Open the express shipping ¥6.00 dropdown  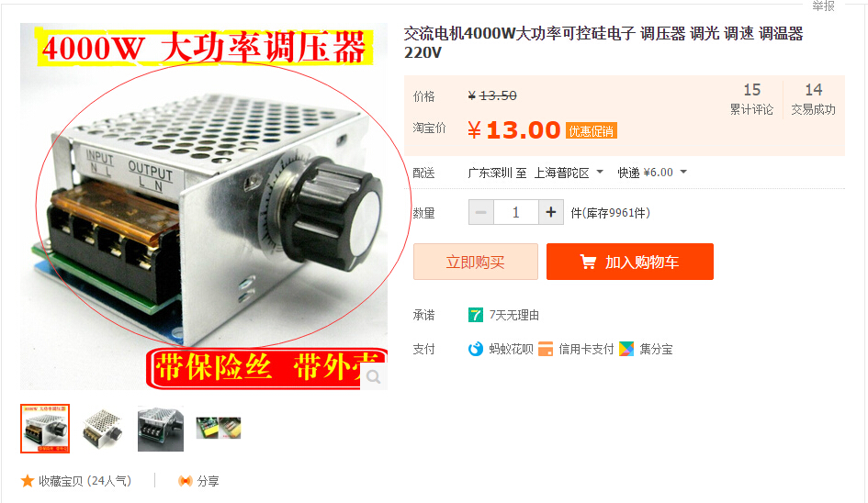pyautogui.click(x=652, y=173)
